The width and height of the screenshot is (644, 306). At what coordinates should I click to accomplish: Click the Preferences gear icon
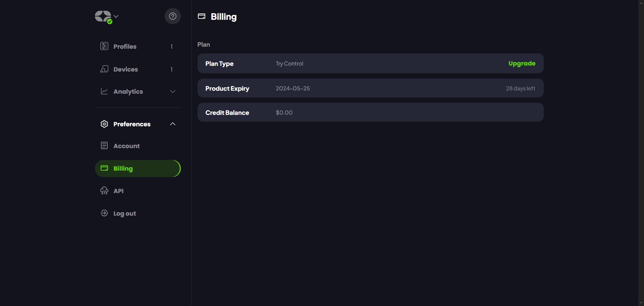point(104,124)
